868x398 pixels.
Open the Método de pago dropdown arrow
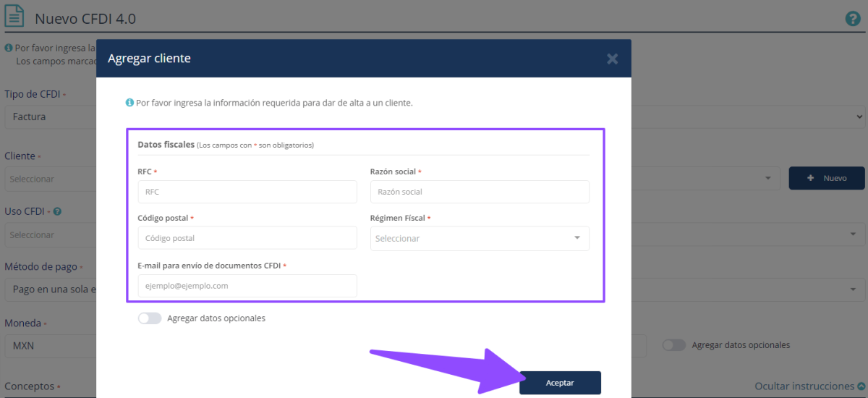click(x=851, y=289)
